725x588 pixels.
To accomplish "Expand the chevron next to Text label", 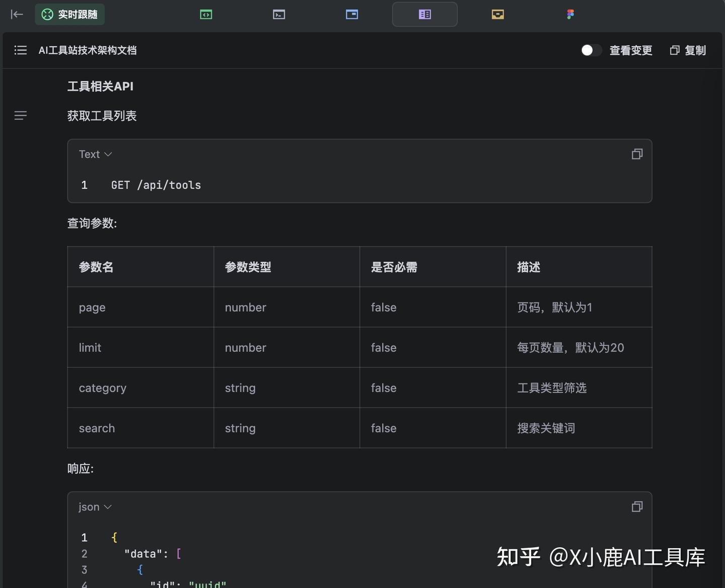I will 107,155.
